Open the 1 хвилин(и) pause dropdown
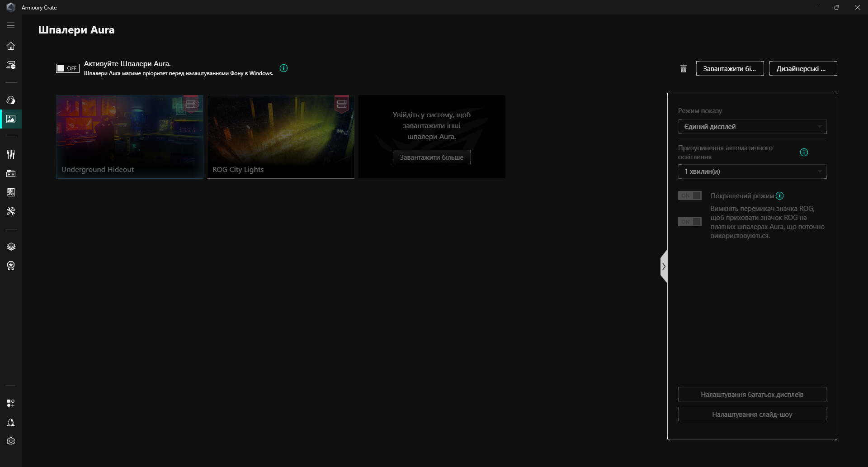Image resolution: width=868 pixels, height=467 pixels. tap(752, 172)
